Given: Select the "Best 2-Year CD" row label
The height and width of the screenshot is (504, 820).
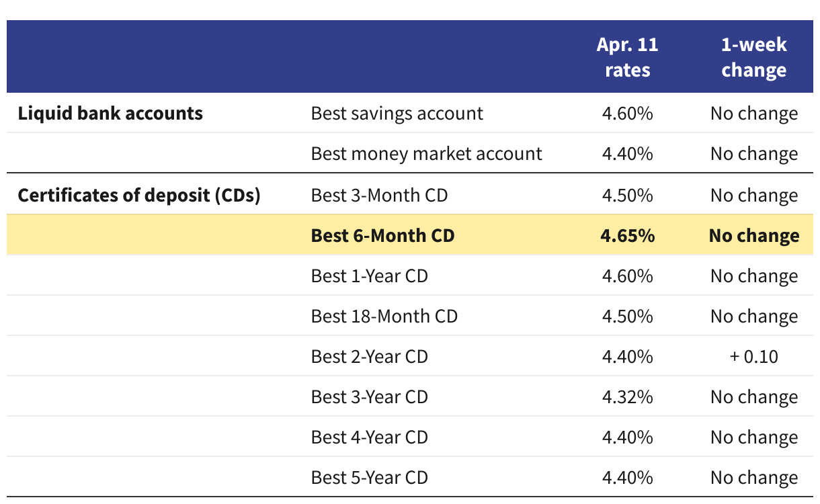Looking at the screenshot, I should point(369,356).
